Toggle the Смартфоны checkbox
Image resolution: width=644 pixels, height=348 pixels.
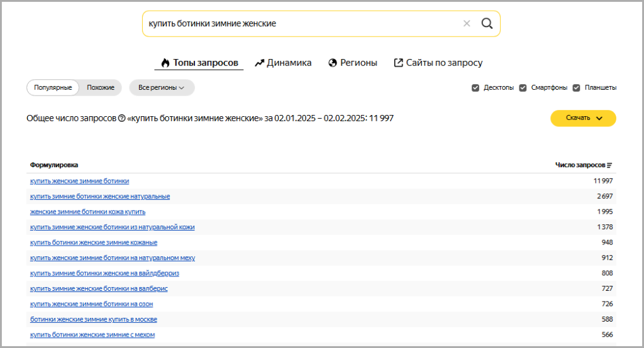pos(523,88)
